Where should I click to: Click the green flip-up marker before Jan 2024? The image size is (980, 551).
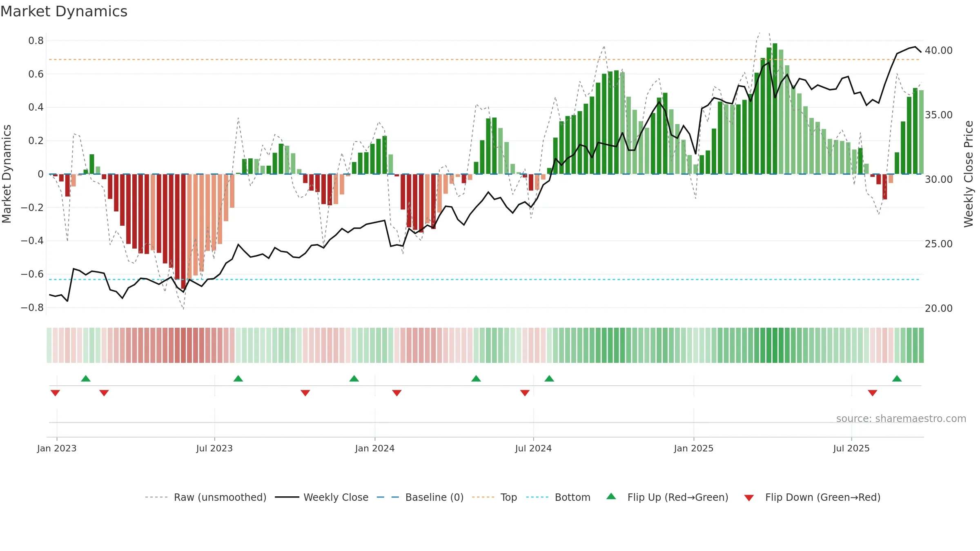pos(354,378)
